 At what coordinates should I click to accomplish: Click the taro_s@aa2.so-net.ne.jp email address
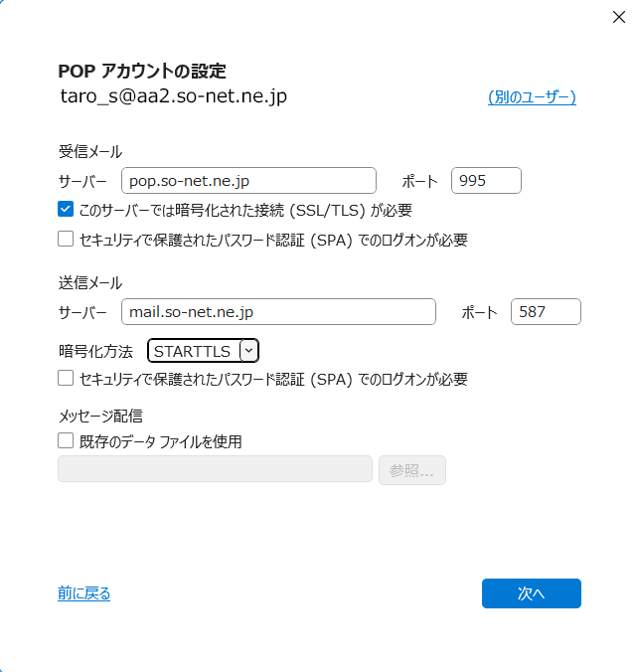tap(173, 96)
